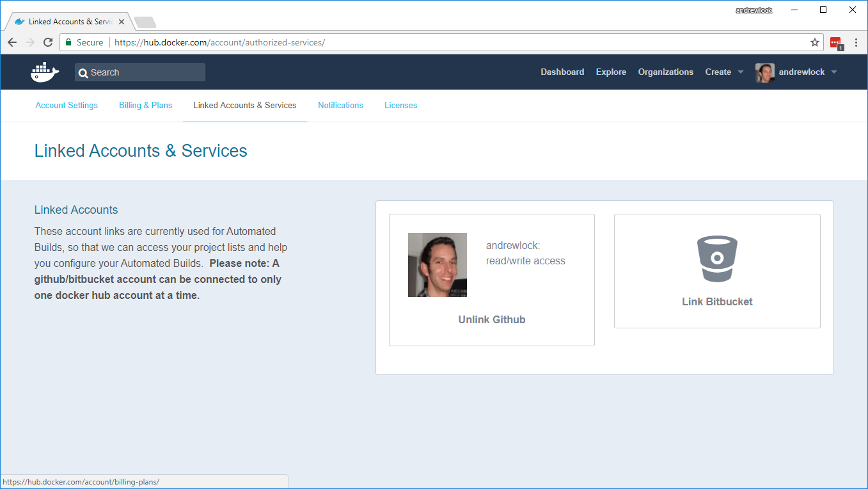This screenshot has height=489, width=868.
Task: Click the Chrome profile name andrewlock in title bar
Action: 754,10
